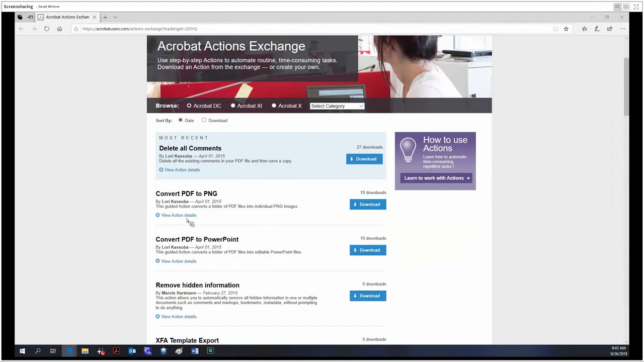Open File Explorer from taskbar
This screenshot has height=362, width=644.
85,351
